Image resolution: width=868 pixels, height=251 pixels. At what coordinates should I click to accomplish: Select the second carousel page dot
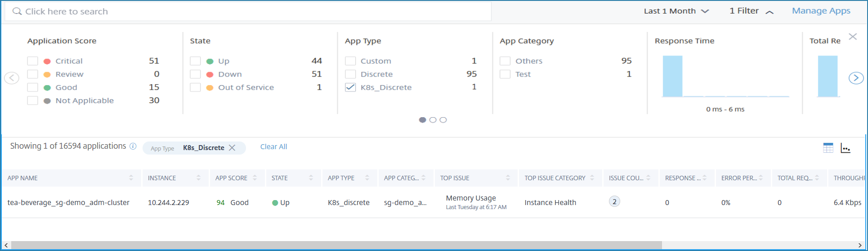[x=433, y=120]
